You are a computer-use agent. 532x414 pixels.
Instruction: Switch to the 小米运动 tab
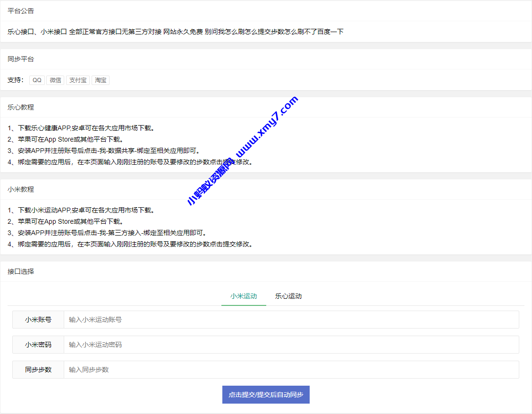tap(244, 296)
